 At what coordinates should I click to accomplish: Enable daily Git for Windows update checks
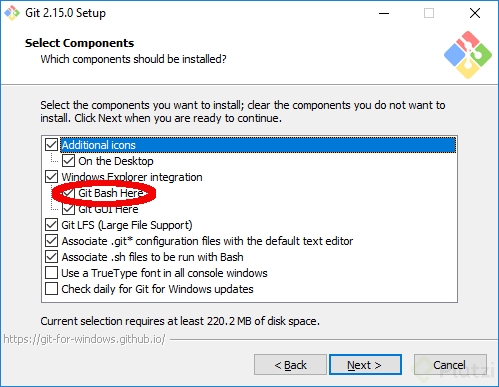(x=51, y=289)
